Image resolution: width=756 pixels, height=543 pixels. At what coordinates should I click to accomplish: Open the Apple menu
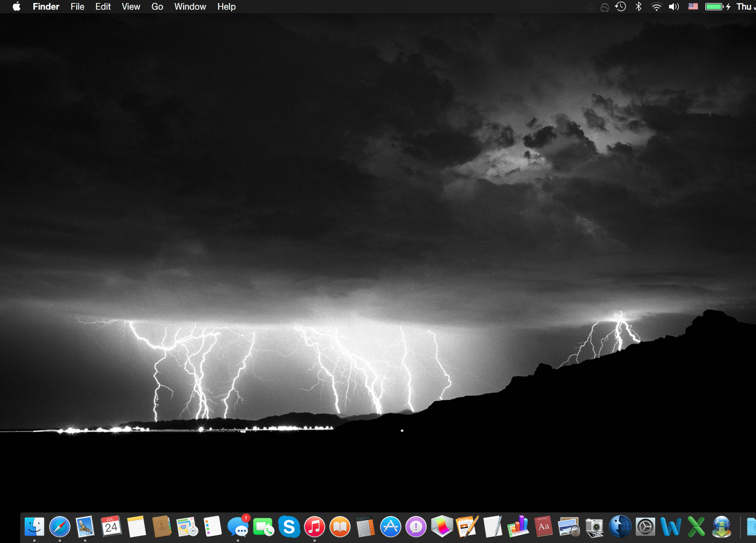pyautogui.click(x=16, y=7)
